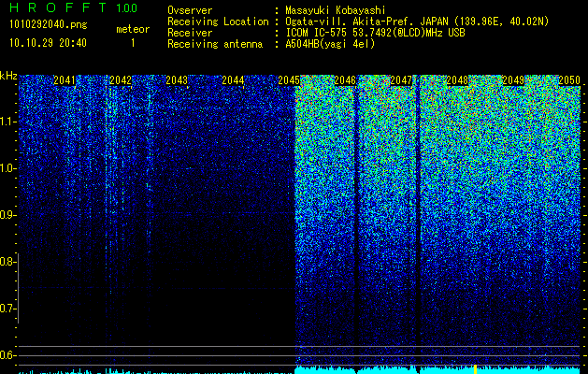Viewport: 588px width, 374px height.
Task: Click the HROFFT 1.0.0 title text
Action: (x=74, y=7)
